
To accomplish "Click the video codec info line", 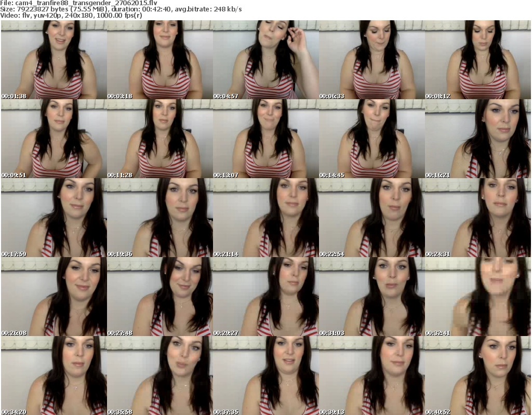I will (71, 16).
